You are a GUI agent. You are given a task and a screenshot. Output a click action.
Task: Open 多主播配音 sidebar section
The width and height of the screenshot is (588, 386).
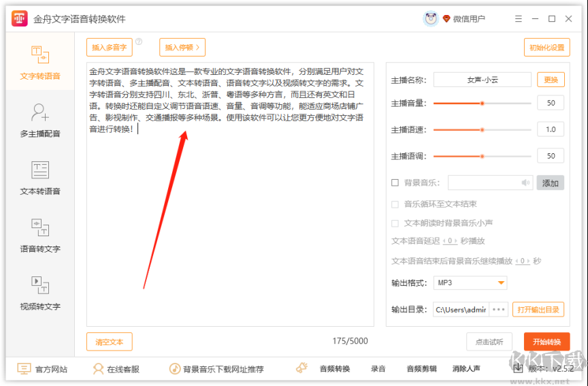click(x=40, y=120)
